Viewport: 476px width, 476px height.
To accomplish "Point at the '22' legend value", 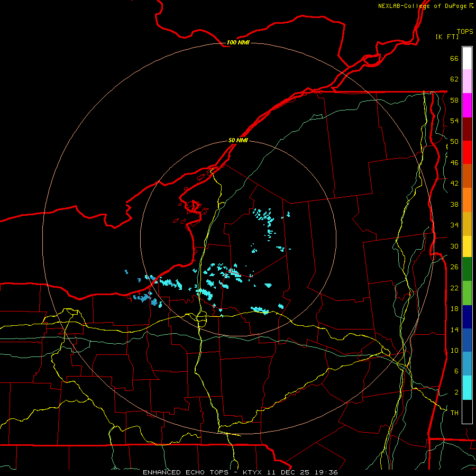I will 454,288.
